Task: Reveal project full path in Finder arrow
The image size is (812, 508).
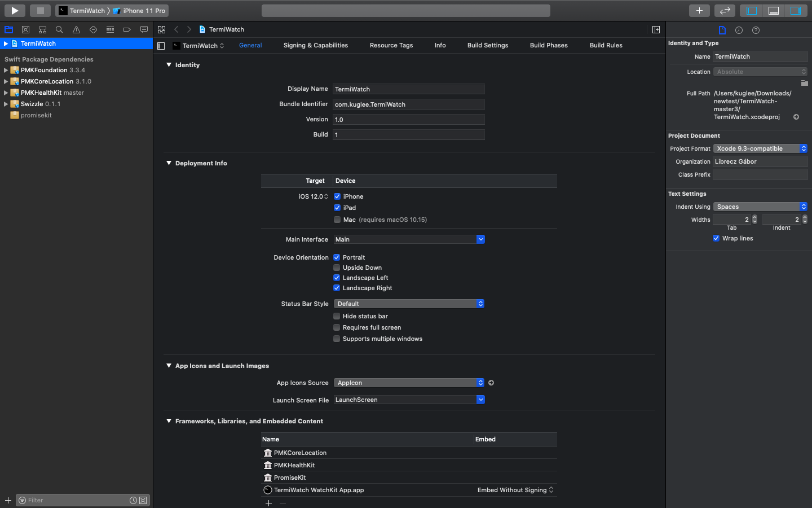Action: (x=796, y=117)
